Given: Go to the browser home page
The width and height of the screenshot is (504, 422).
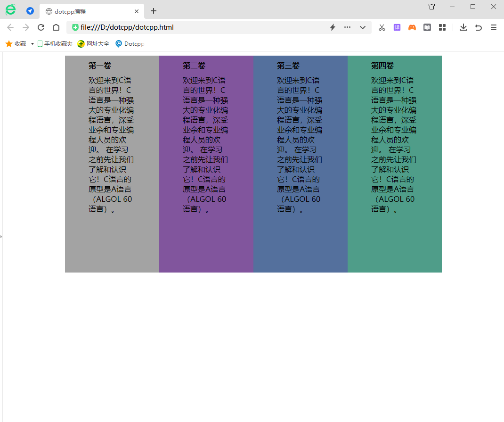Looking at the screenshot, I should pos(56,27).
